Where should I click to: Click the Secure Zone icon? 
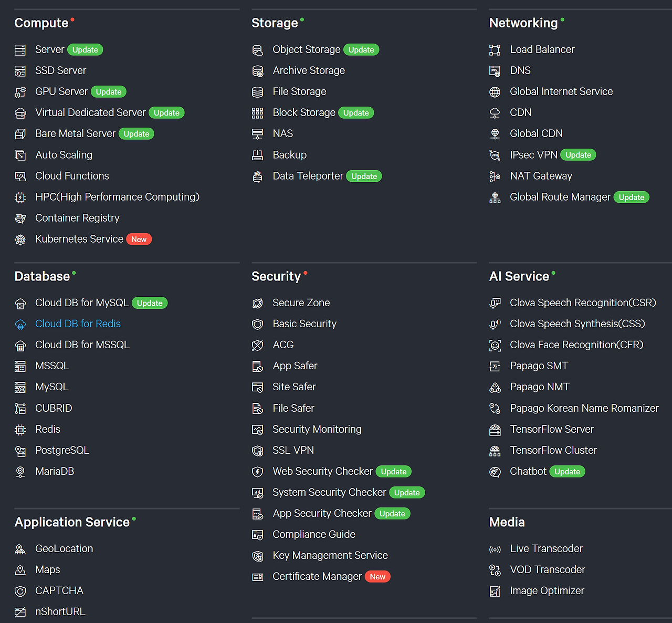coord(257,303)
